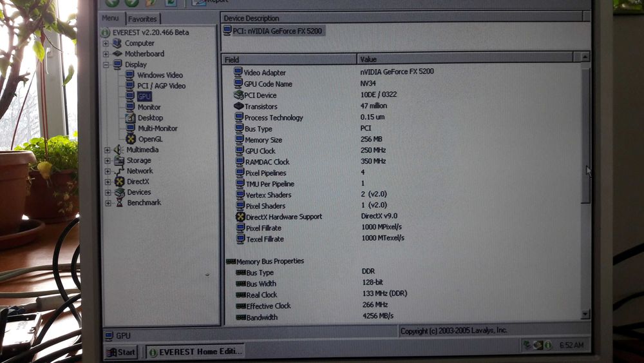Image resolution: width=644 pixels, height=363 pixels.
Task: Expand the Network node
Action: tap(108, 172)
